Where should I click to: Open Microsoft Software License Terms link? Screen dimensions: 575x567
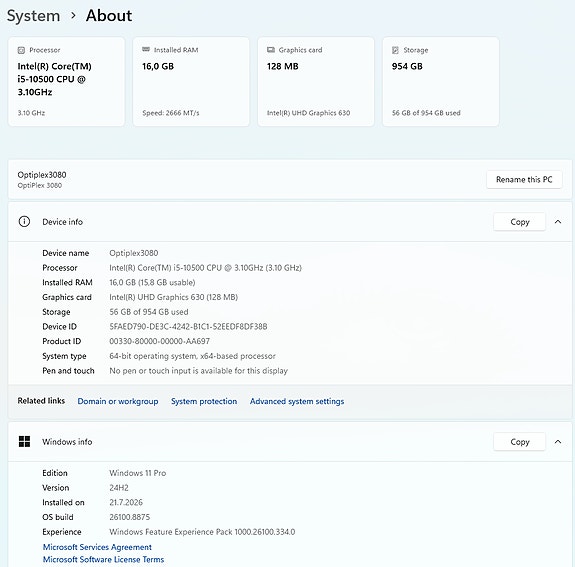(103, 559)
